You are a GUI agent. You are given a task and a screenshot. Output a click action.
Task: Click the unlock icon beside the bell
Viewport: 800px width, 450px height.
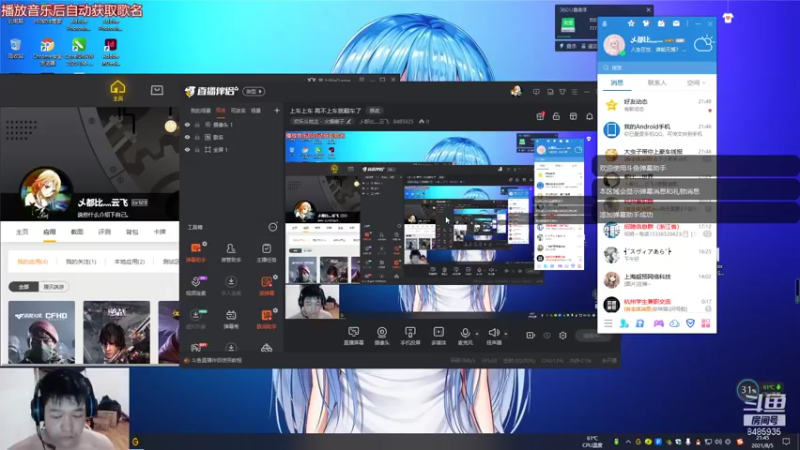click(x=556, y=117)
